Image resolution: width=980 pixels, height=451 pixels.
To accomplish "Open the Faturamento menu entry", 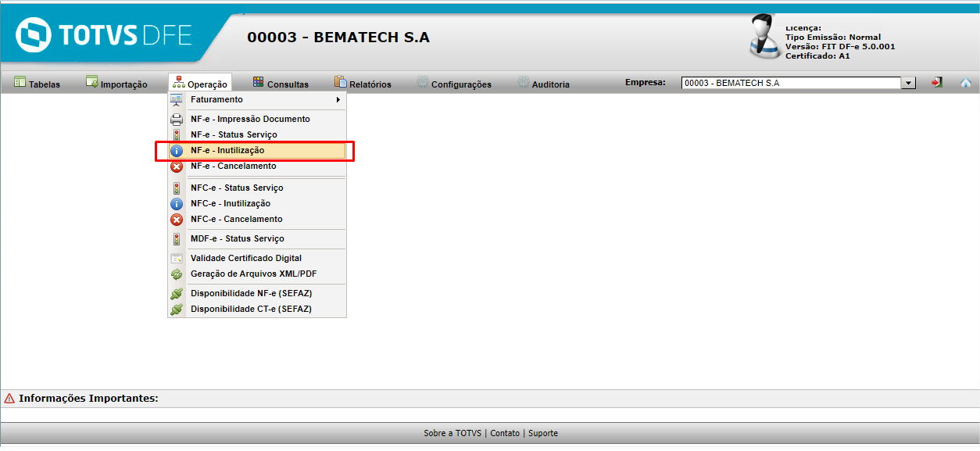I will (257, 100).
